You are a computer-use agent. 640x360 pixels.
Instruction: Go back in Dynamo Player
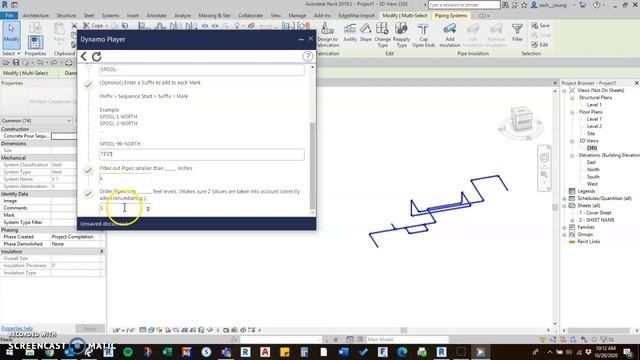[x=84, y=56]
